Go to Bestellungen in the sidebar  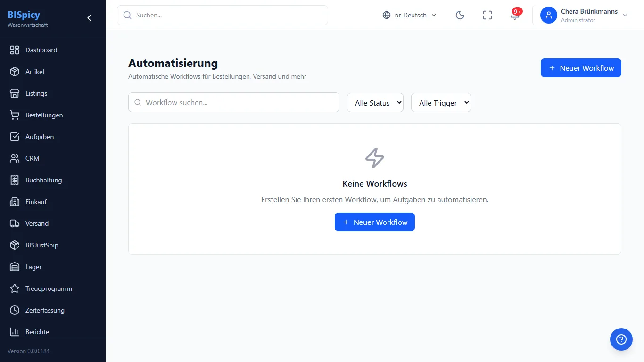click(x=53, y=115)
